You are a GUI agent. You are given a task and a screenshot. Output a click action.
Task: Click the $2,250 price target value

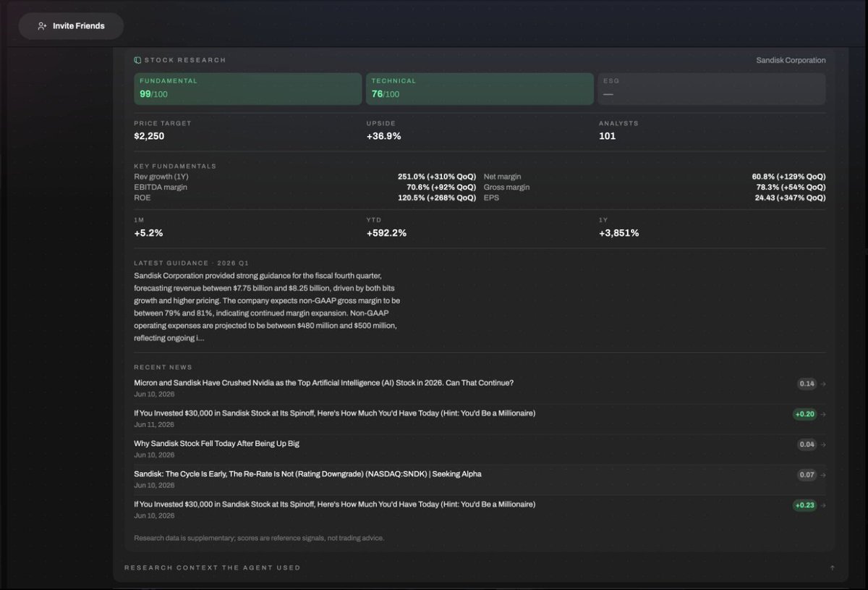click(x=149, y=136)
